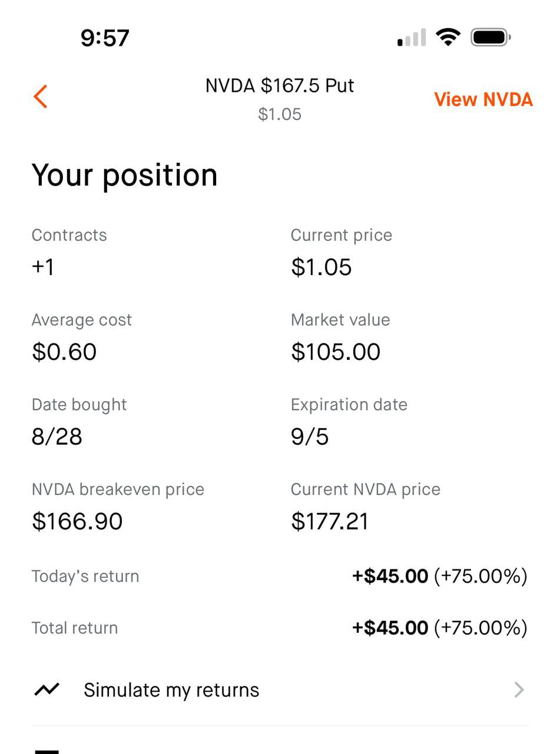Tap the cellular signal bars icon

(x=412, y=38)
